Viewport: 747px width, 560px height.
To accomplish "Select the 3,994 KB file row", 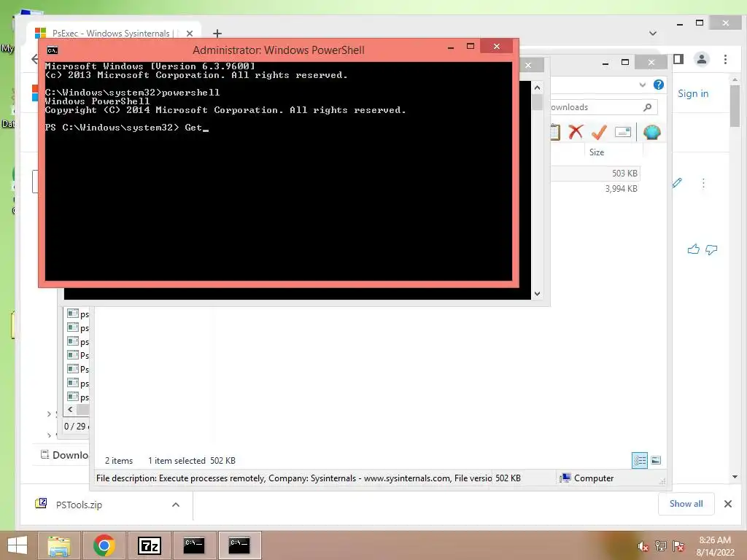I will 595,189.
